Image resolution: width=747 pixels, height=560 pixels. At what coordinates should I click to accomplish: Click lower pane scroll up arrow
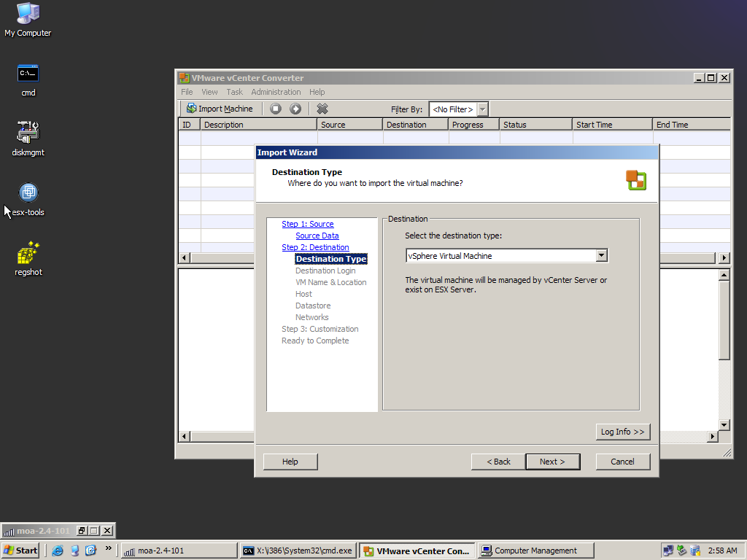[724, 275]
